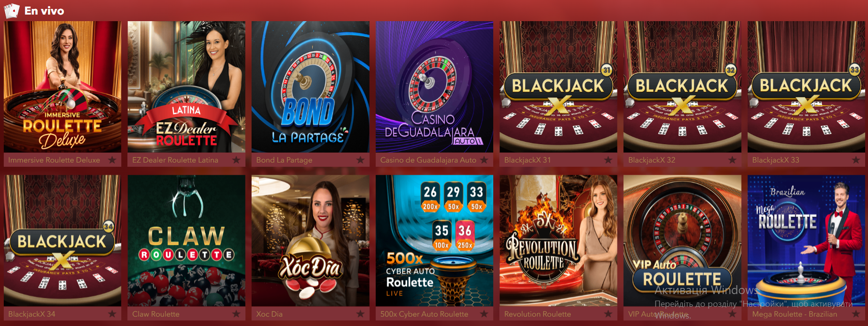This screenshot has width=868, height=326.
Task: Click the Xoc Dia title text
Action: (269, 314)
